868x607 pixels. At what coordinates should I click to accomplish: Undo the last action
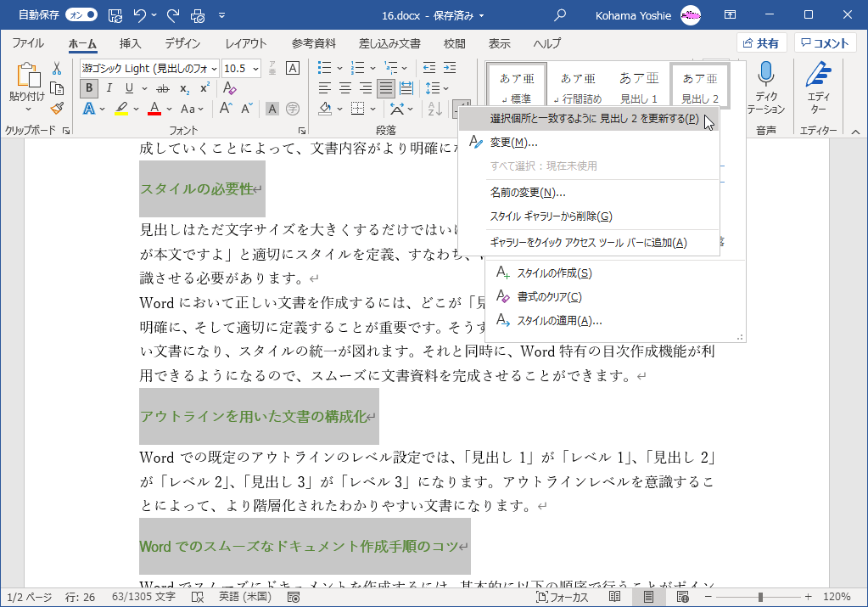140,15
